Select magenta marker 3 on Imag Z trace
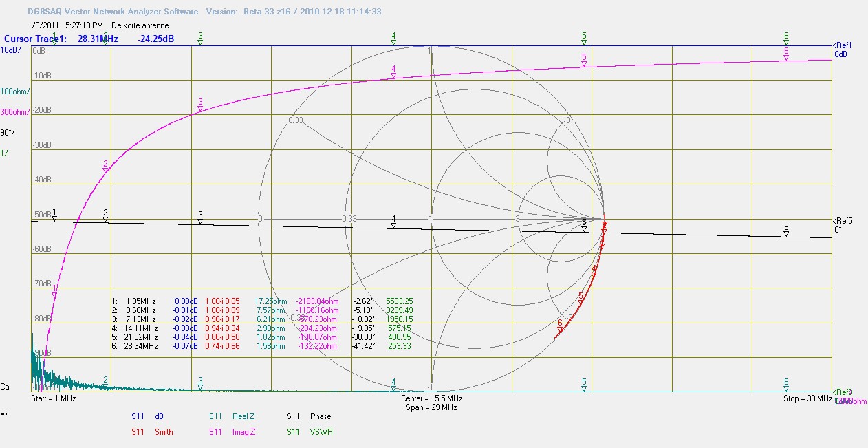This screenshot has width=868, height=448. point(200,105)
